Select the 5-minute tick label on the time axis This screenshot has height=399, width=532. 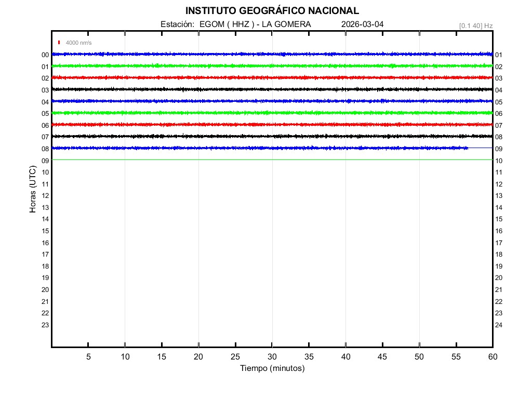[x=88, y=356]
